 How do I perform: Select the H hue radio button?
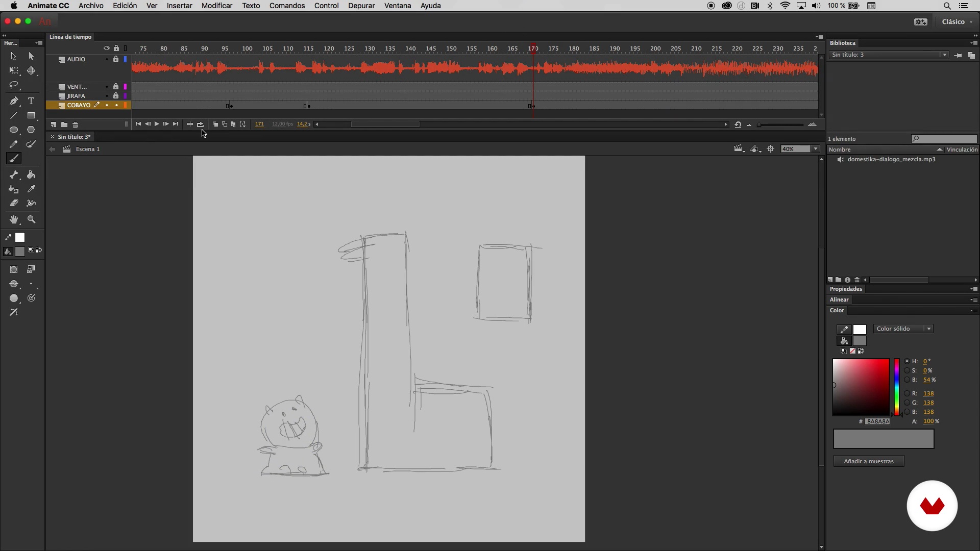907,361
